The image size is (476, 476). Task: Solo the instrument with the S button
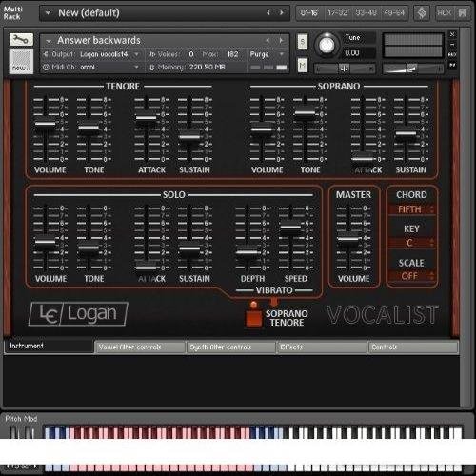tap(302, 42)
